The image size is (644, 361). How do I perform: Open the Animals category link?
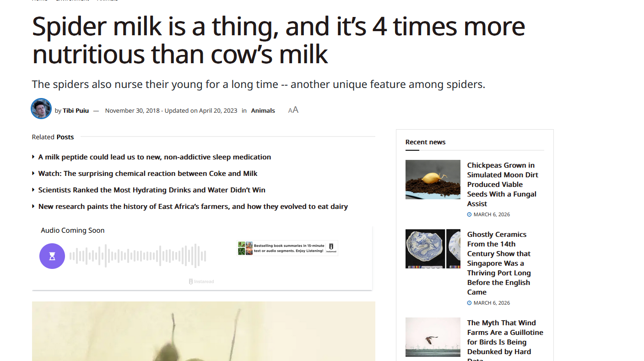[263, 110]
